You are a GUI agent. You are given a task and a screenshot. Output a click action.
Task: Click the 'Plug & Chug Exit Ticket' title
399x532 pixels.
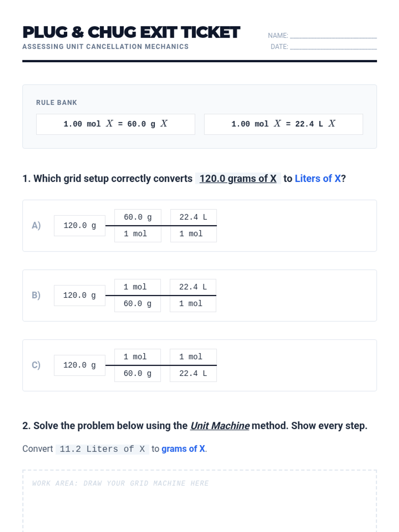[131, 32]
